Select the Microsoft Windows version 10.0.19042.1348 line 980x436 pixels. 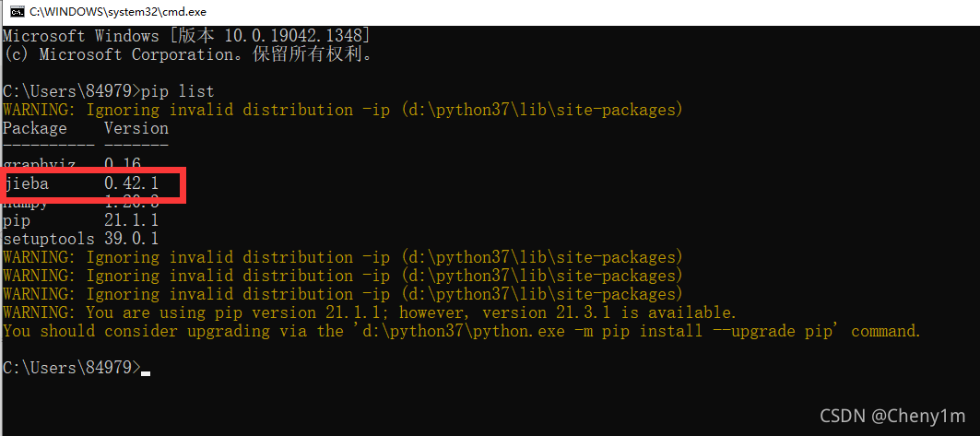(x=186, y=36)
